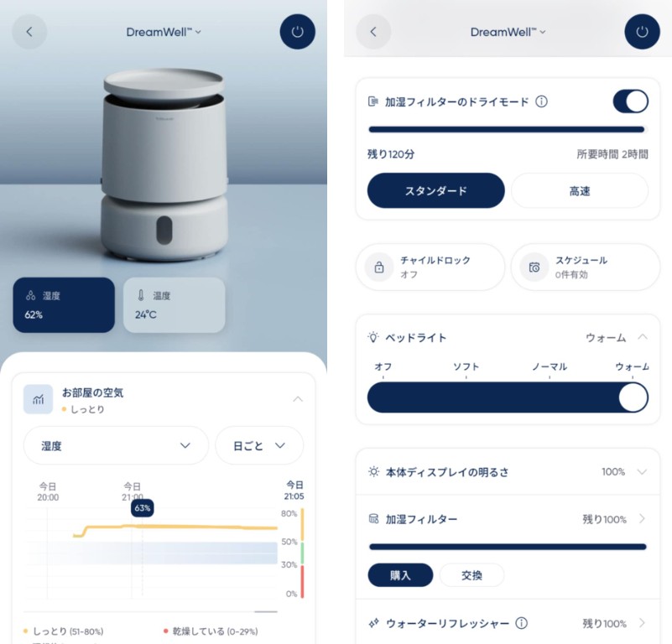Tap the 交換 button for filter
This screenshot has width=672, height=644.
click(x=471, y=575)
